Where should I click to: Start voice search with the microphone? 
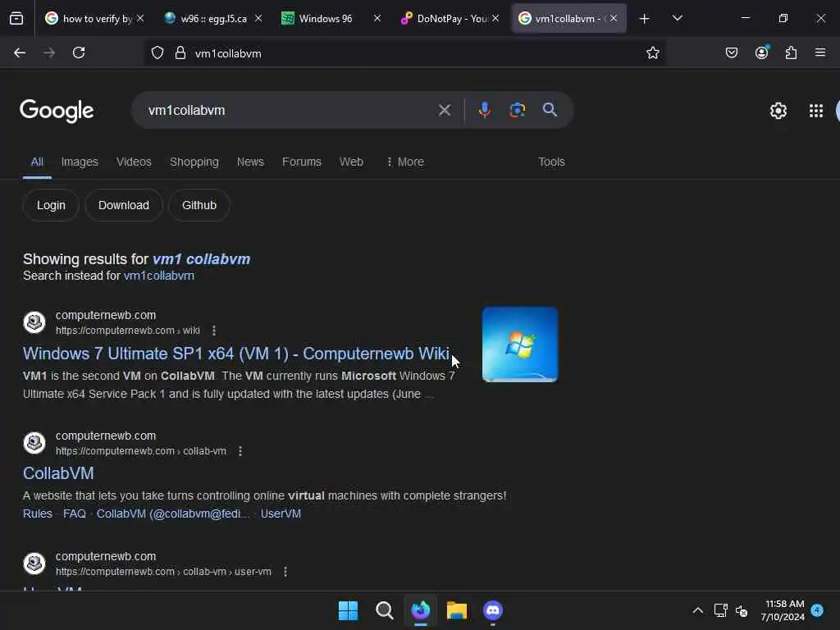(x=484, y=110)
